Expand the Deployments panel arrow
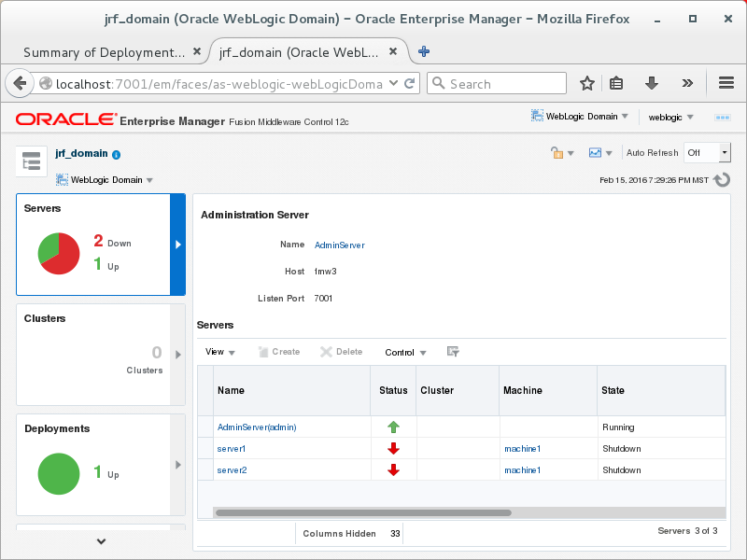The image size is (747, 560). [x=177, y=465]
